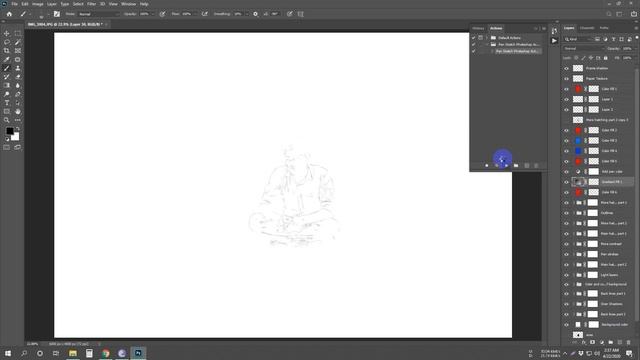The width and height of the screenshot is (640, 360).
Task: Click Add layer mask icon
Action: (x=593, y=342)
